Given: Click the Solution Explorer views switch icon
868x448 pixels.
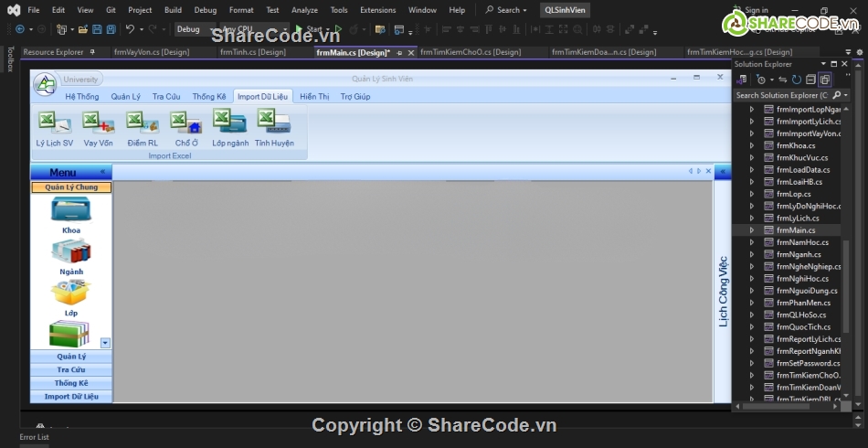Looking at the screenshot, I should pos(742,80).
